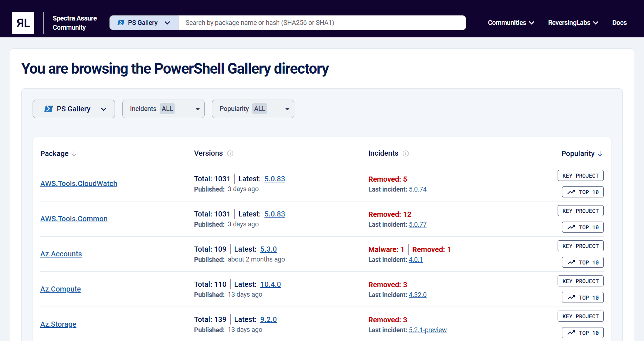Screen dimensions: 644x341
Task: Click the PS Gallery terminal icon in the filter button
Action: (48, 109)
